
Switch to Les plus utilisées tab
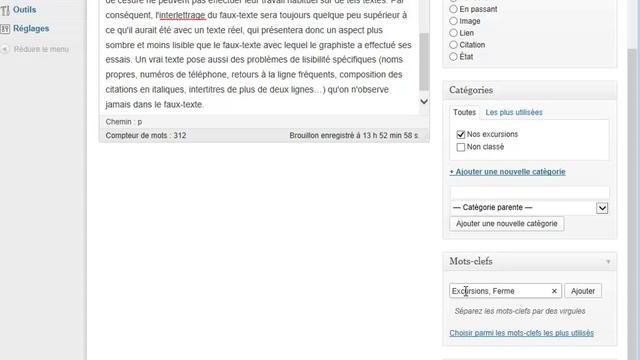pyautogui.click(x=514, y=112)
